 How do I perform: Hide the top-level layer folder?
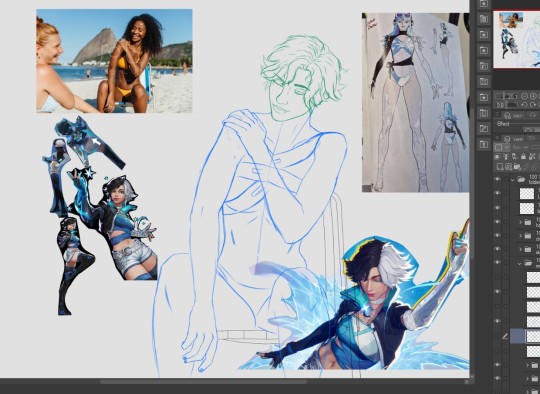click(x=497, y=179)
